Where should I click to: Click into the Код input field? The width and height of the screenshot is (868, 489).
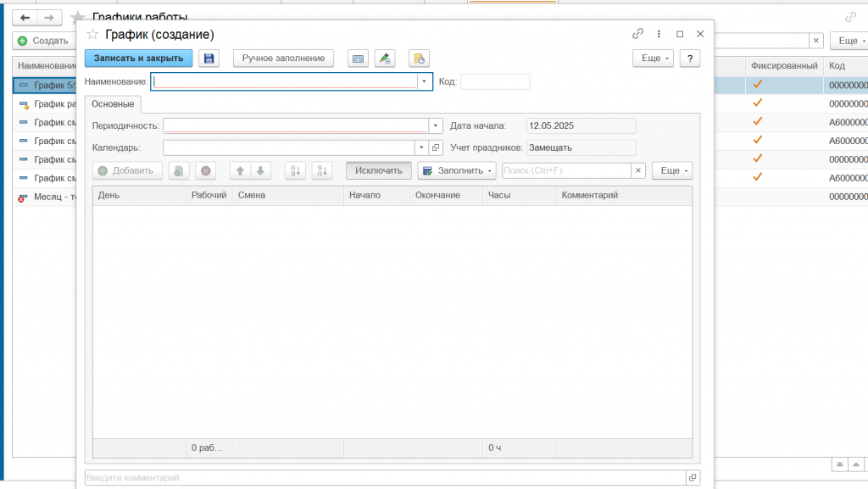tap(494, 81)
